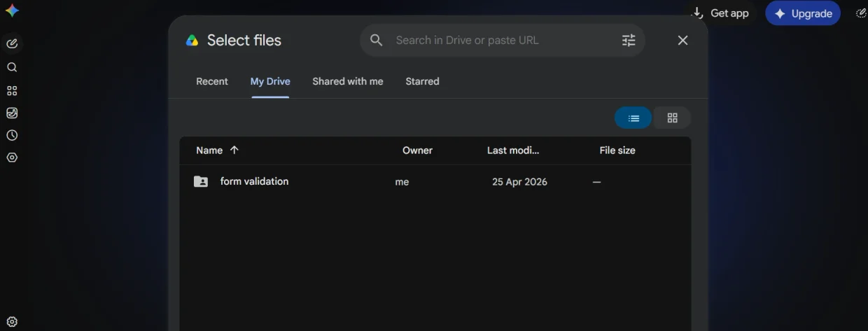The width and height of the screenshot is (868, 331).
Task: Click the Last modified column header
Action: pyautogui.click(x=513, y=150)
